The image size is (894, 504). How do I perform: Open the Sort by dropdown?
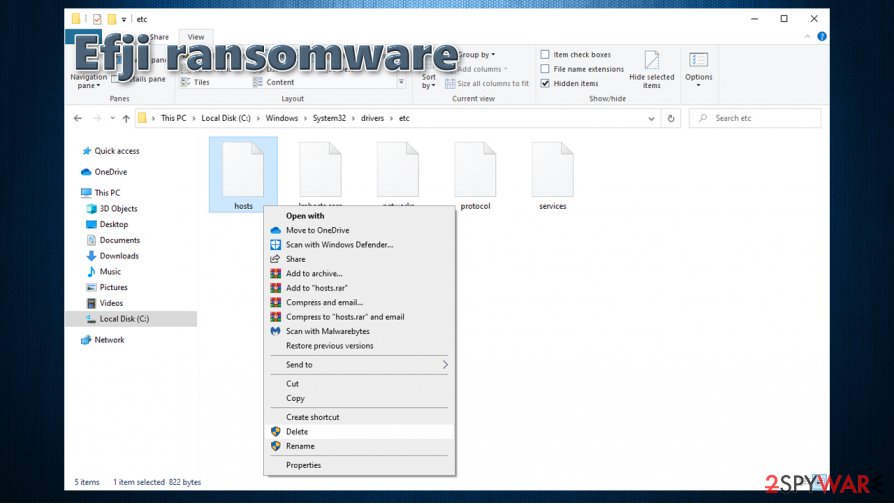[429, 81]
